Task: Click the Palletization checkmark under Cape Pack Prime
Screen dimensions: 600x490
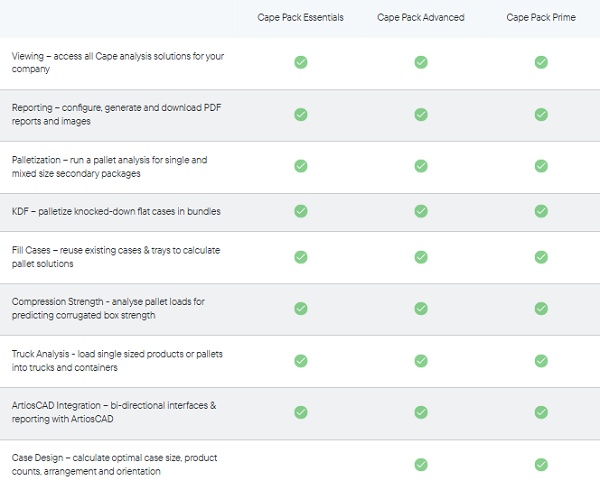Action: (541, 166)
